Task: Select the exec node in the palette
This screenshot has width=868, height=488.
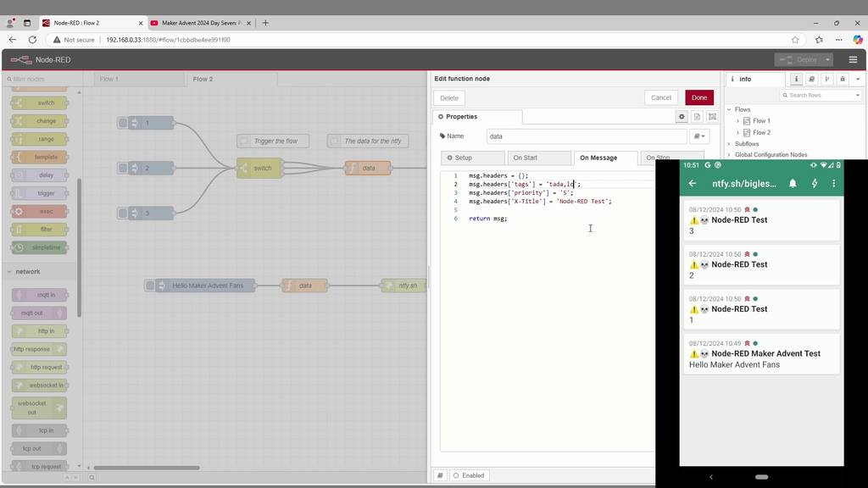Action: pyautogui.click(x=39, y=211)
